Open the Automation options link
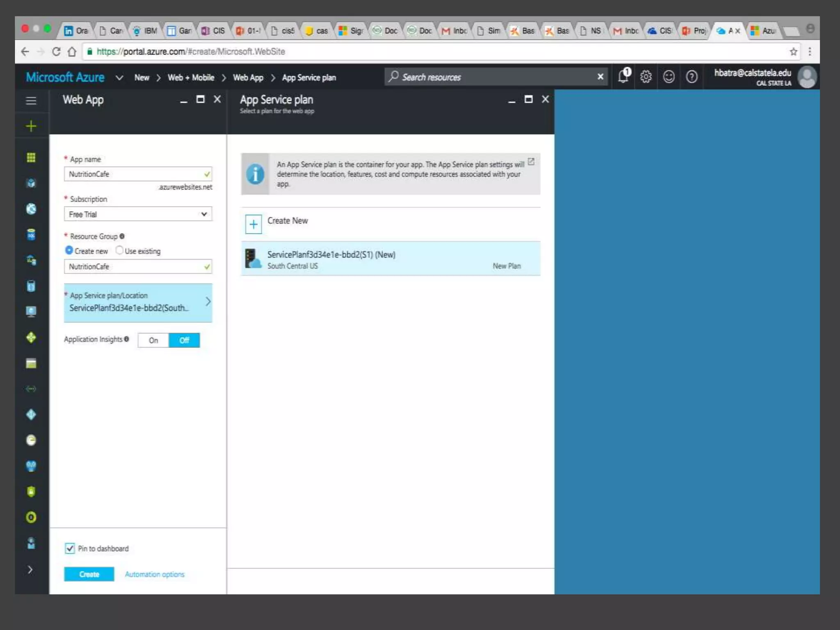 tap(155, 574)
